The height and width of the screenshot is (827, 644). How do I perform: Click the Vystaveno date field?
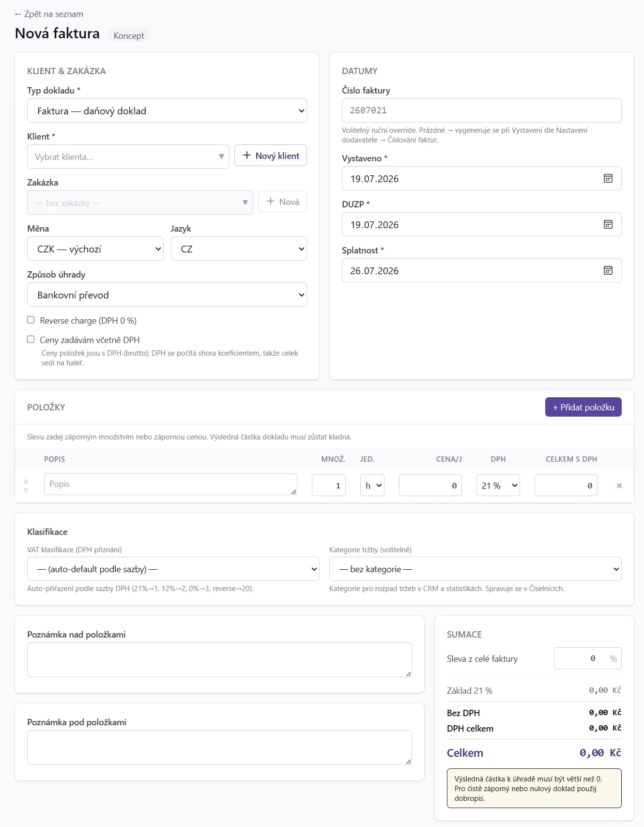[x=482, y=178]
